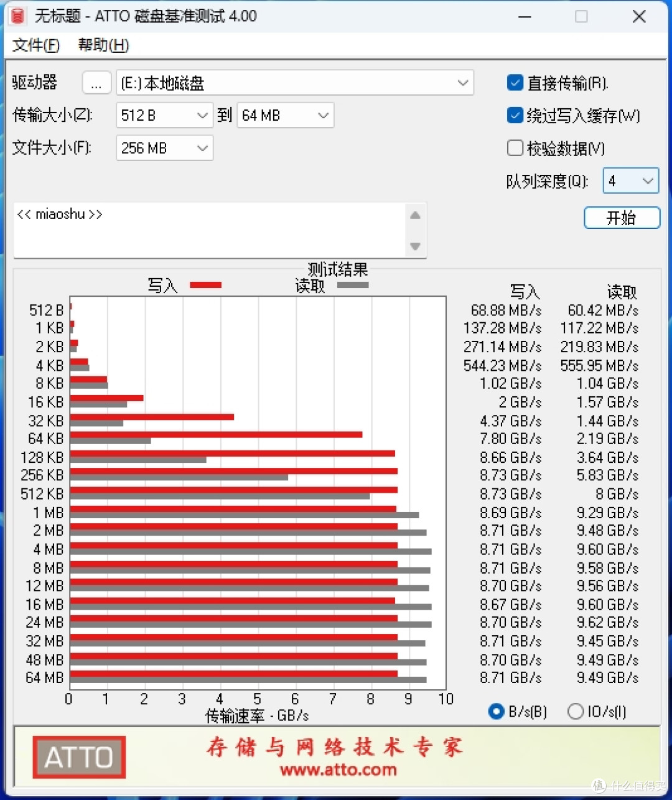Click the 4.37 GB/s write value
The image size is (672, 800).
510,421
